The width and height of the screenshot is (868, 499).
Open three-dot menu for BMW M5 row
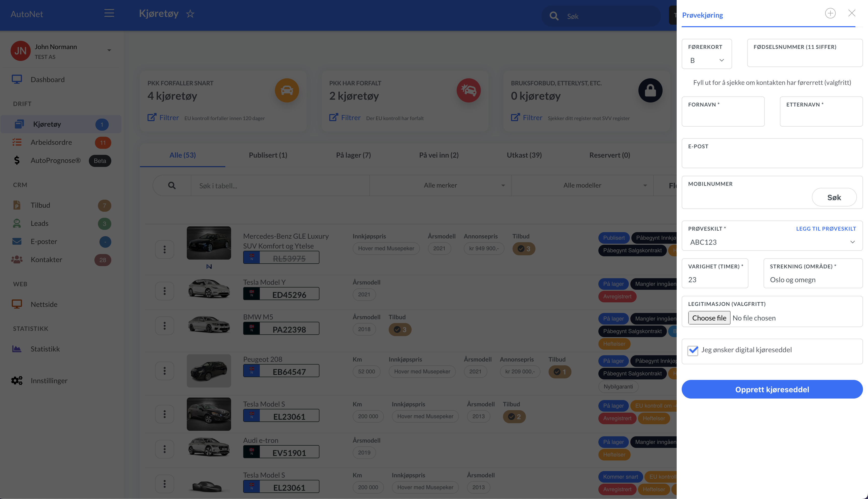(x=164, y=326)
